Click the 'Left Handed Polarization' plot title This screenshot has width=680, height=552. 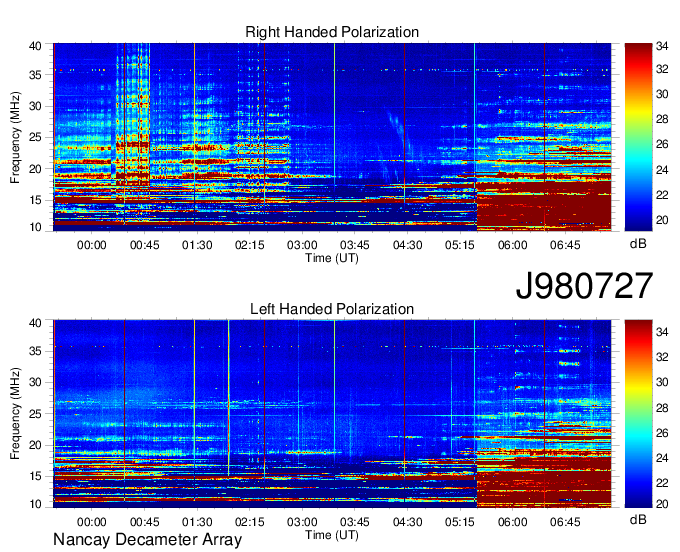pos(332,309)
